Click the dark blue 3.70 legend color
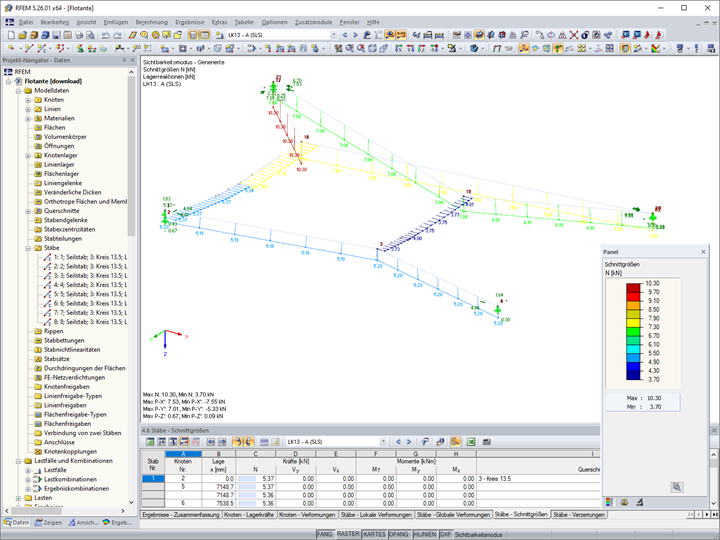Image resolution: width=720 pixels, height=540 pixels. tap(633, 375)
